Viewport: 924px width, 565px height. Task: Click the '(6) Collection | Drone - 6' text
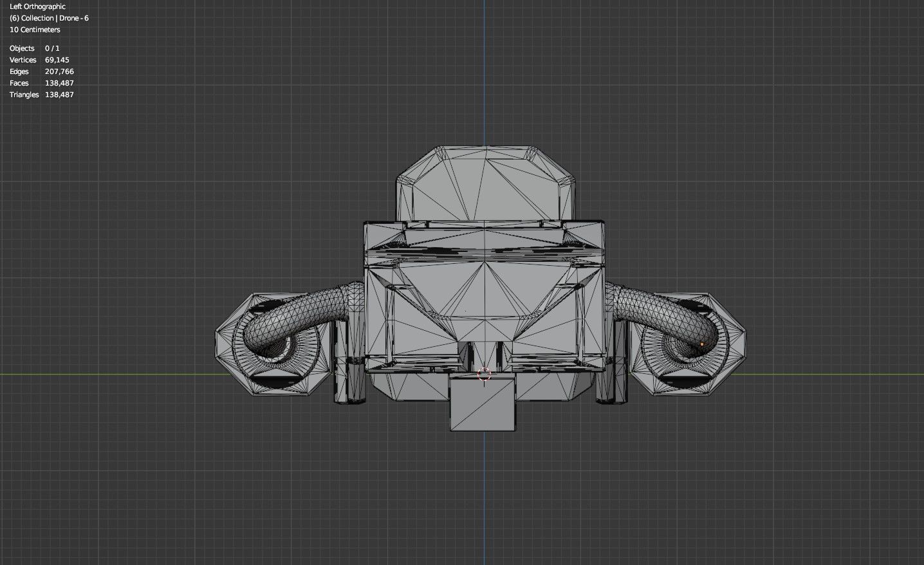tap(49, 18)
